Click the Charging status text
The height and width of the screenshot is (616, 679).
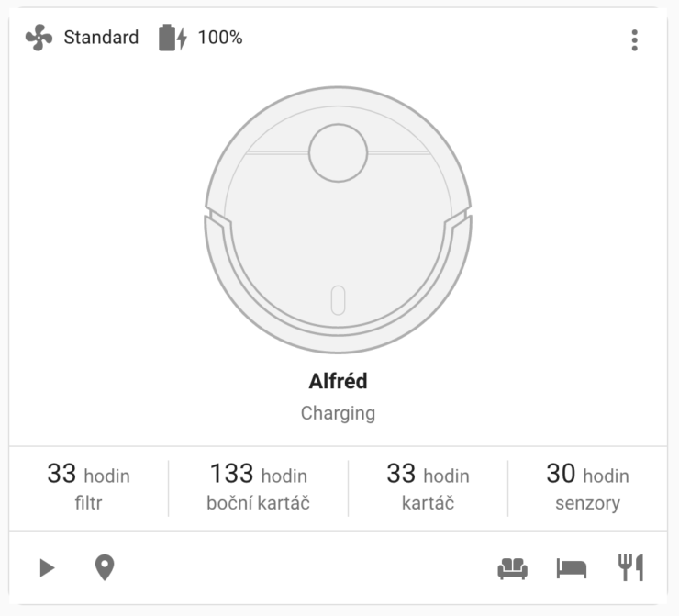[339, 413]
